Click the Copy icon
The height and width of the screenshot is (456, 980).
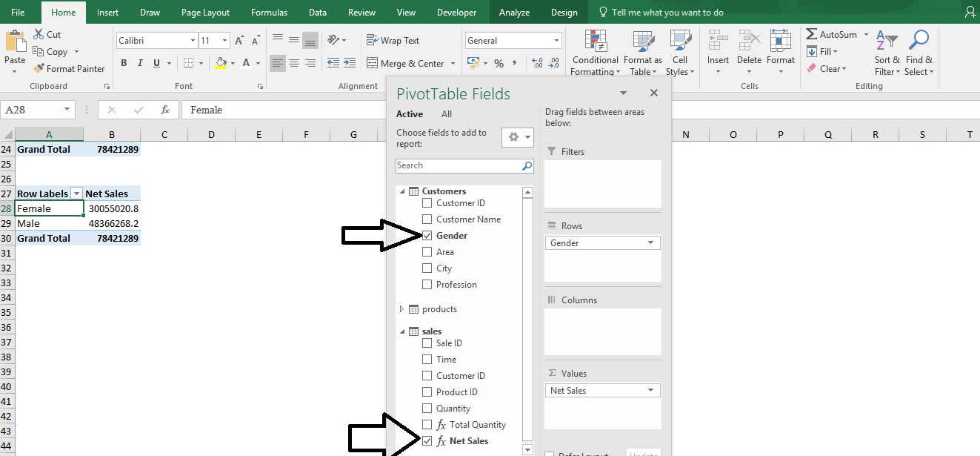pyautogui.click(x=39, y=51)
